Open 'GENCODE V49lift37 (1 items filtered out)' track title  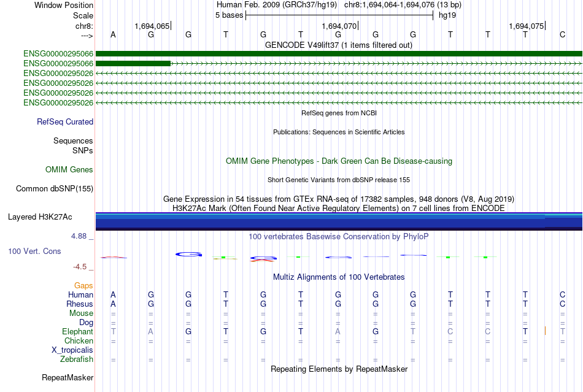pos(338,45)
